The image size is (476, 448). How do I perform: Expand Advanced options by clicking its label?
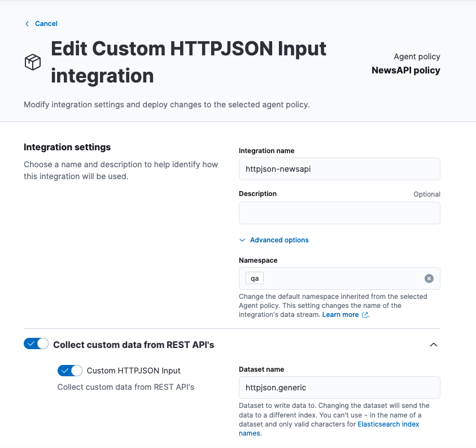279,240
